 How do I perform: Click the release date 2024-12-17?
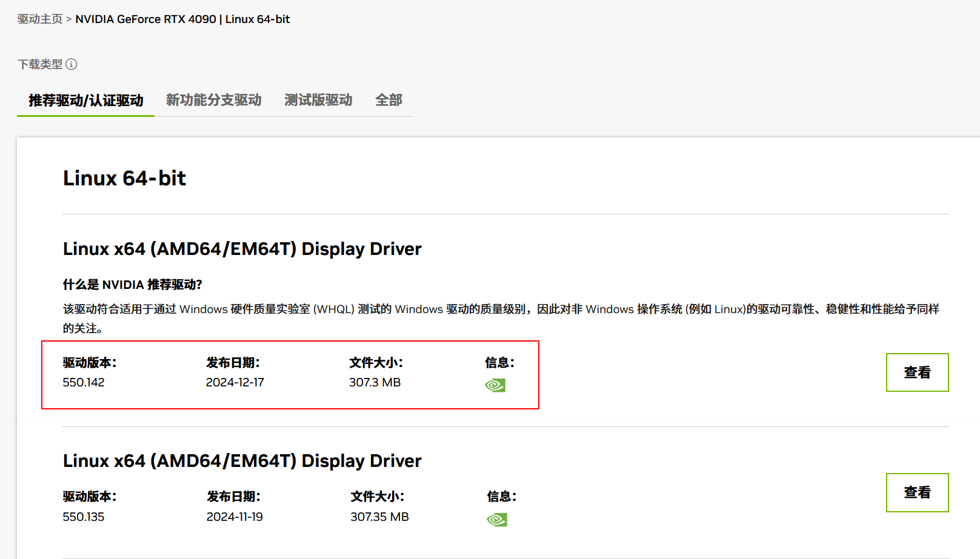pos(235,383)
